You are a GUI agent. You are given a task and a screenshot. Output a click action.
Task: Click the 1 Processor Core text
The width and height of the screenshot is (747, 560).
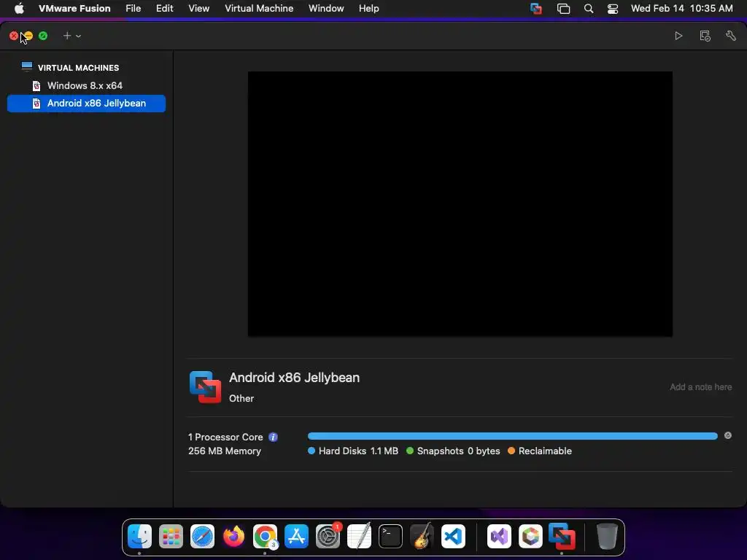[x=225, y=437]
